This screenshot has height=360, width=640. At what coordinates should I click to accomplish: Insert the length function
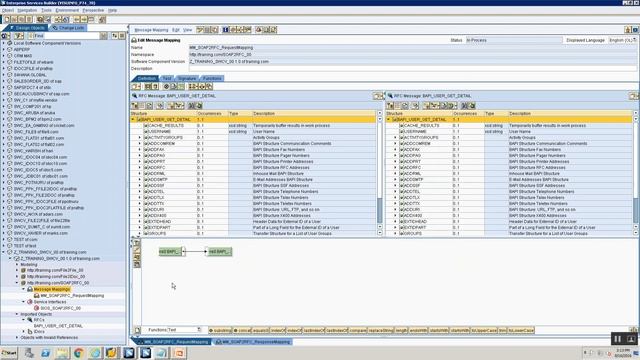pos(401,330)
